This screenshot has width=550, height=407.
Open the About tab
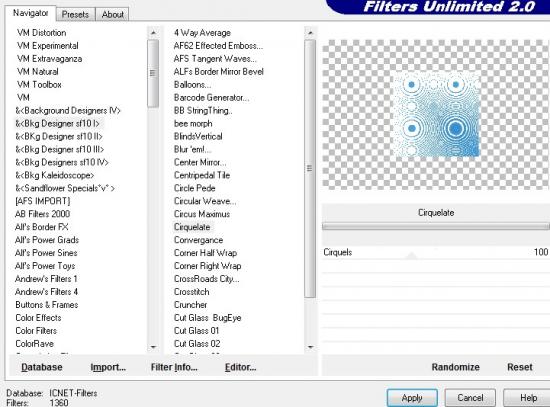[113, 14]
